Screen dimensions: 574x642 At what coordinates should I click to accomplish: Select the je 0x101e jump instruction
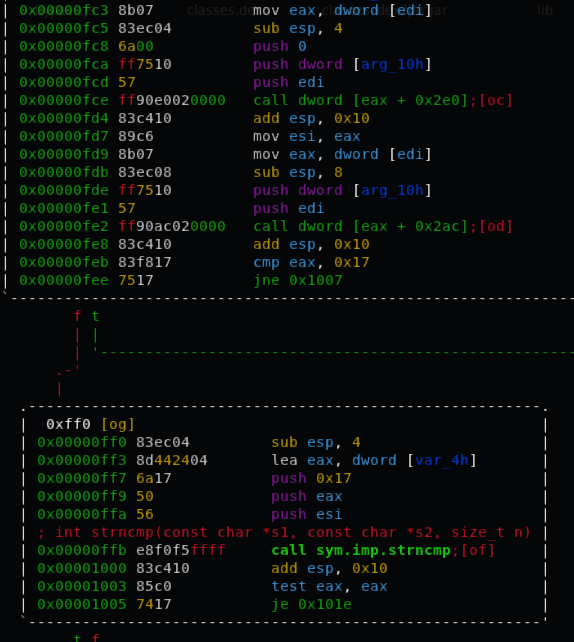(312, 604)
